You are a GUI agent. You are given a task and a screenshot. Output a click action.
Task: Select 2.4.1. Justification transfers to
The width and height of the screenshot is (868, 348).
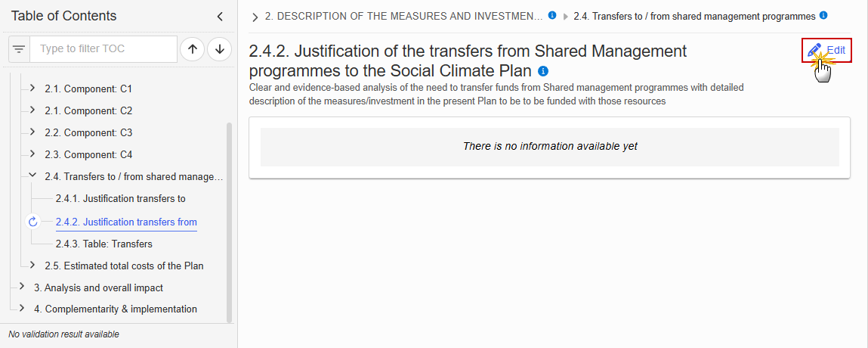coord(121,198)
